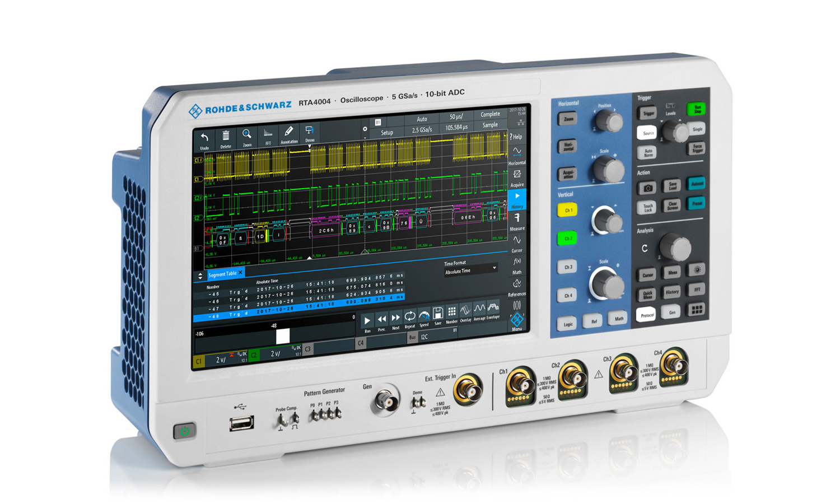The width and height of the screenshot is (840, 504).
Task: Open the C2 2 V/ channel settings
Action: [276, 353]
